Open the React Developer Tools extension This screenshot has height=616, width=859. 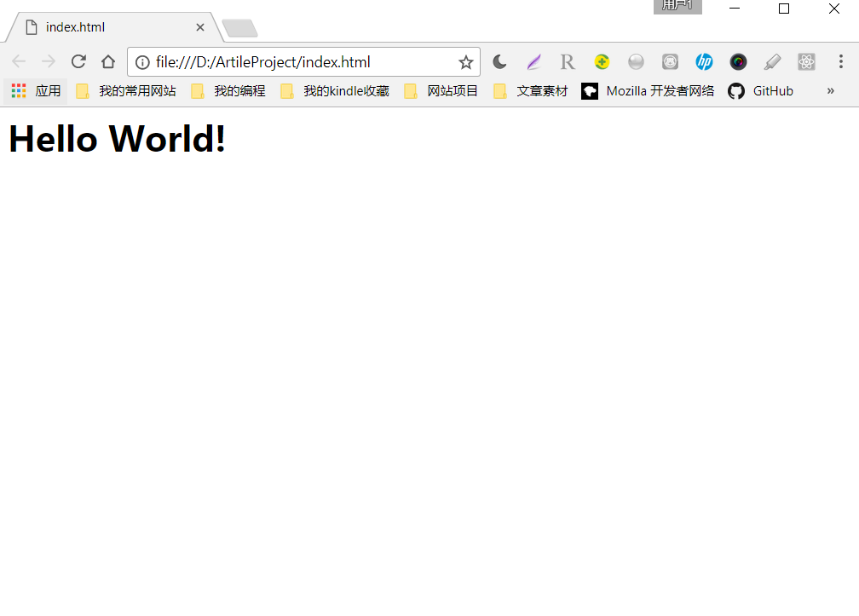click(806, 61)
